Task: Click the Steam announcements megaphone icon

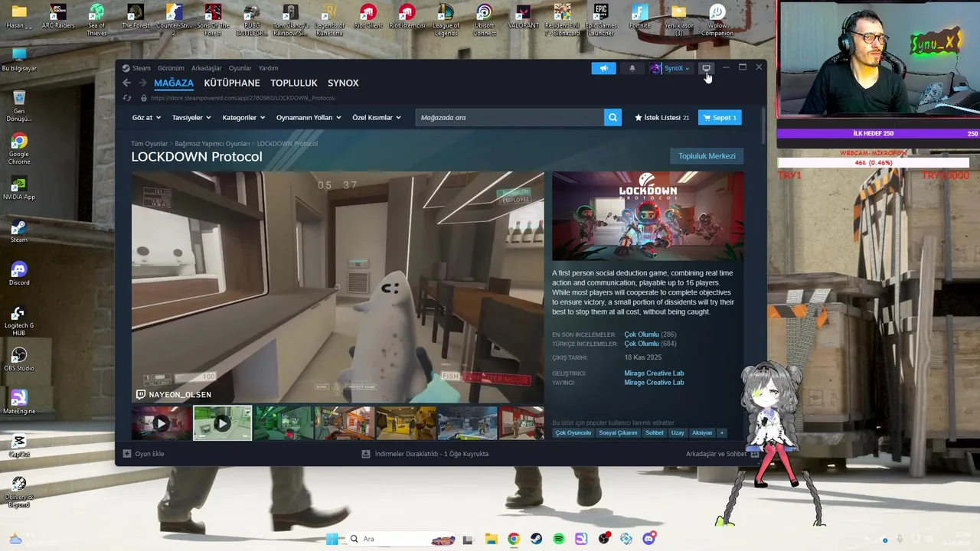Action: pos(603,68)
